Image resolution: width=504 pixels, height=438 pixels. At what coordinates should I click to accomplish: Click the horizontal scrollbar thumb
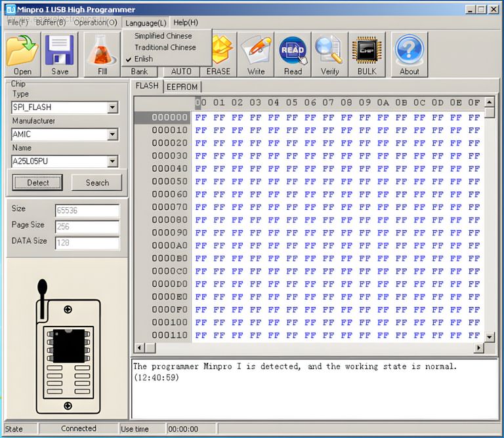150,348
